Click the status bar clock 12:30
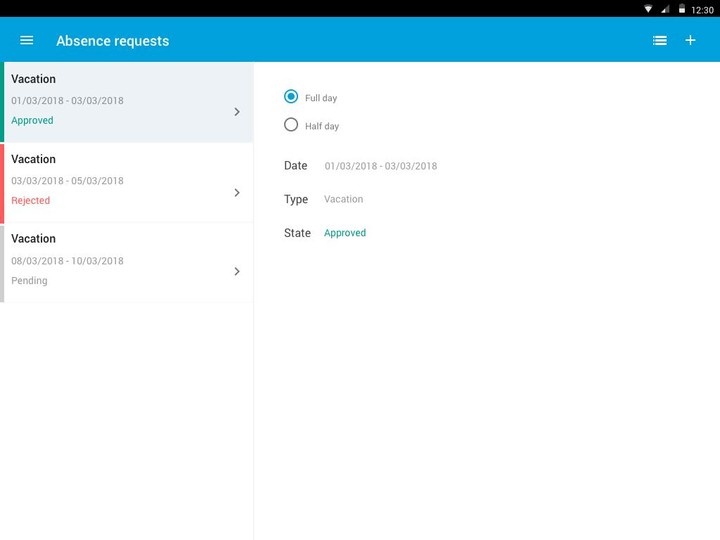The width and height of the screenshot is (720, 540). [x=702, y=9]
